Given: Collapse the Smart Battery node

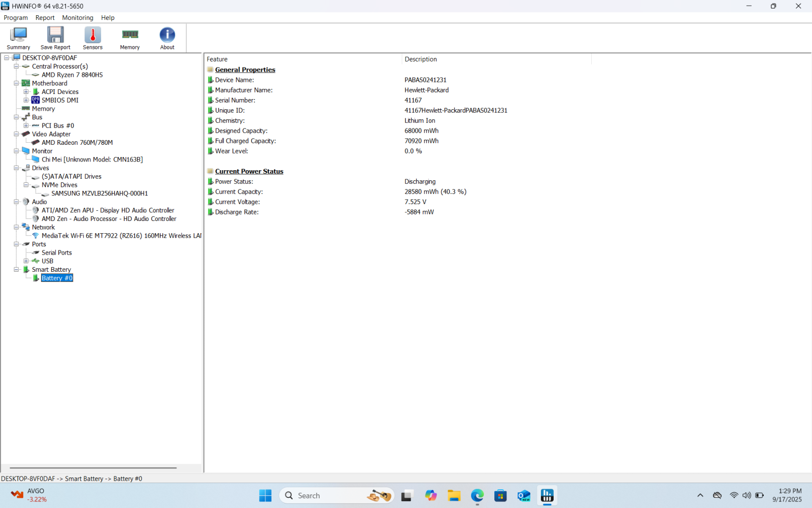Looking at the screenshot, I should (16, 270).
